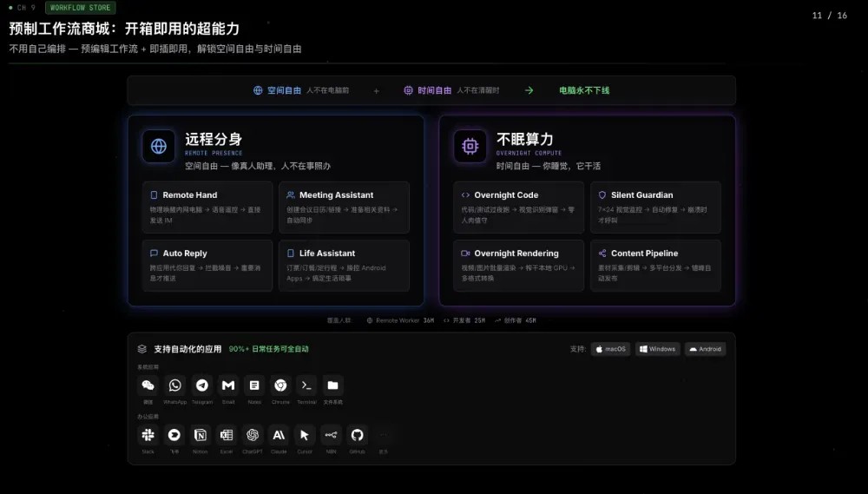Click the video camera icon on Overnight Rendering
Viewport: 868px width, 494px height.
pos(465,254)
